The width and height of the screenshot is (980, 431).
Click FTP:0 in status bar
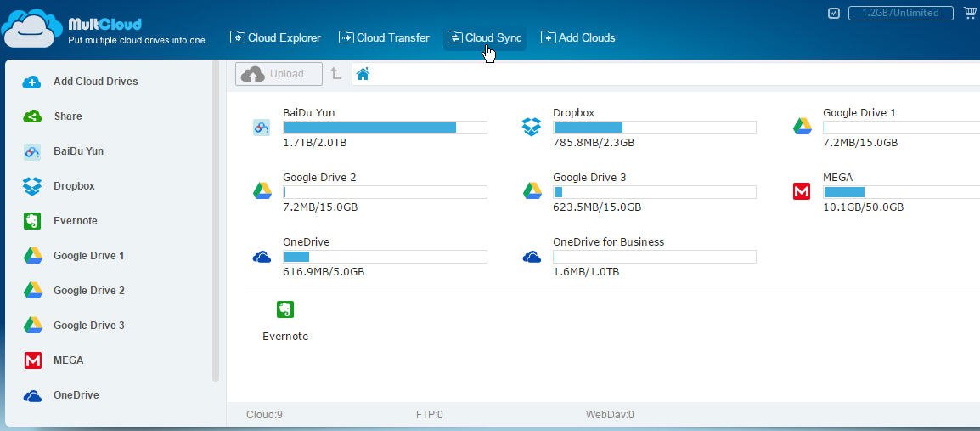click(430, 414)
